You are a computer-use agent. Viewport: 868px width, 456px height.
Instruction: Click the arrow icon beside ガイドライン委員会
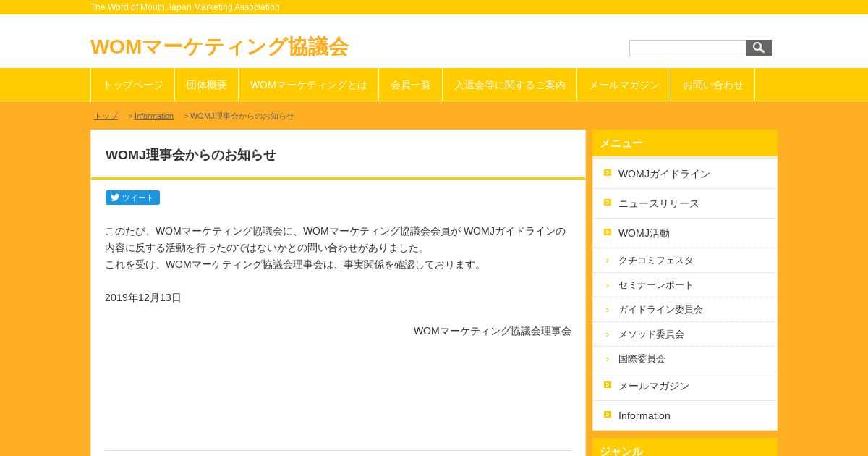[x=608, y=310]
